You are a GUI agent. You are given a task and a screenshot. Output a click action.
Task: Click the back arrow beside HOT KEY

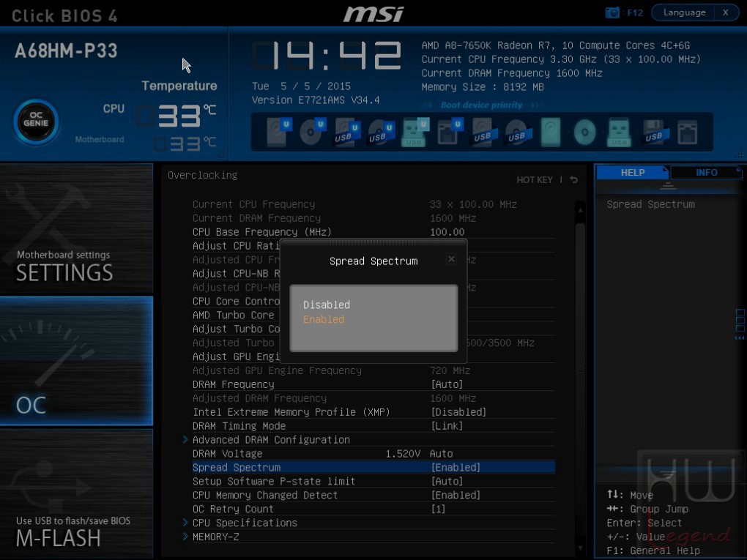574,180
